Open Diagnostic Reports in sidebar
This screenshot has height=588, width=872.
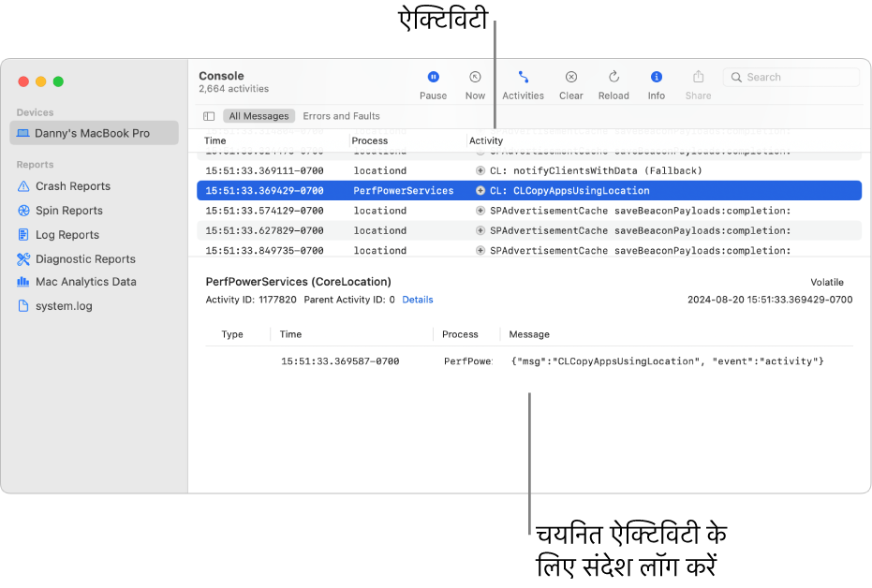coord(85,259)
